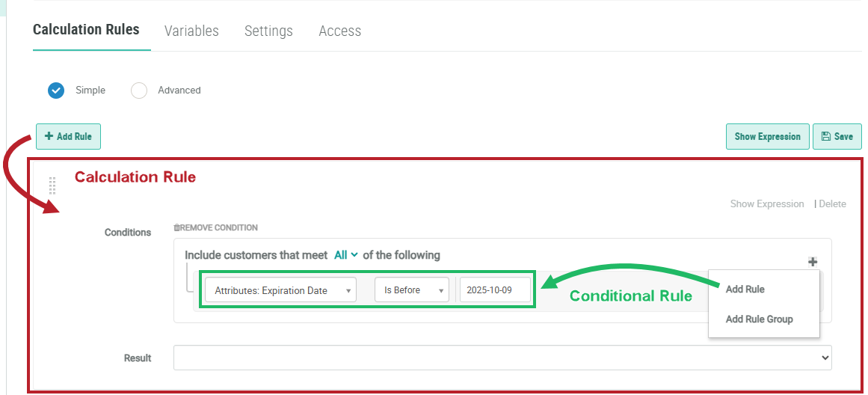Choose Add Rule from the popup menu
The image size is (868, 395).
pyautogui.click(x=745, y=290)
